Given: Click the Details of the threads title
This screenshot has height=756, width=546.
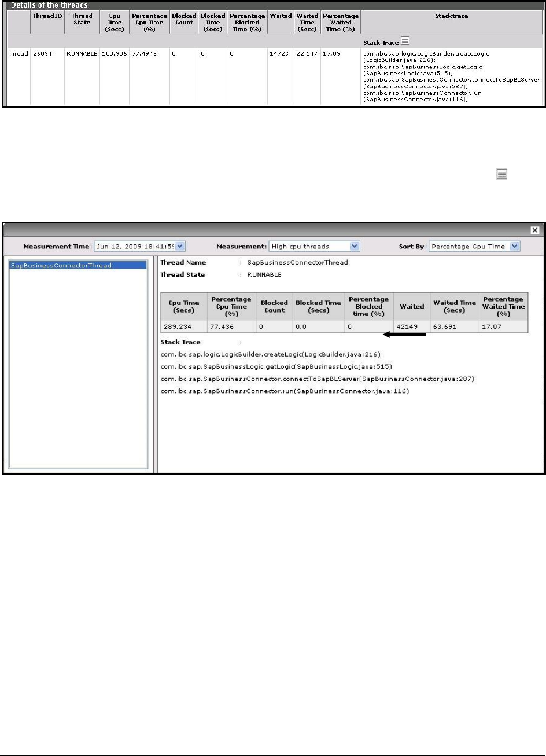Looking at the screenshot, I should pyautogui.click(x=50, y=5).
